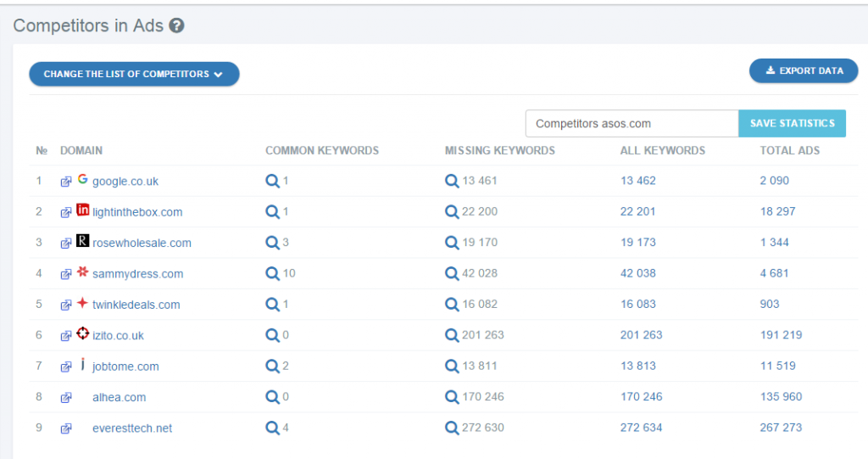The image size is (868, 459).
Task: Click total ads value 11 519
Action: [778, 366]
